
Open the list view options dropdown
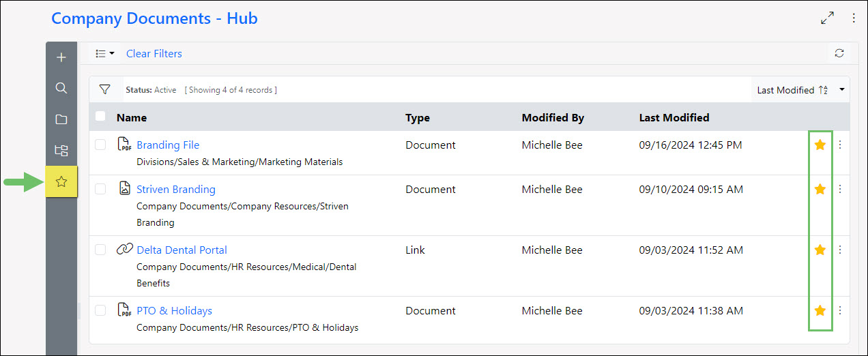click(104, 53)
